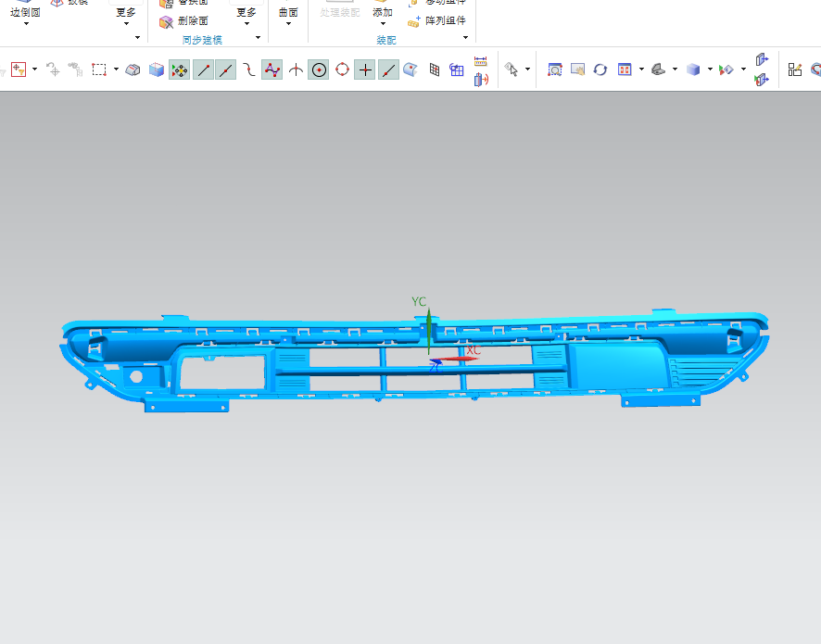The image size is (821, 644).
Task: Toggle Intersection snap
Action: [296, 69]
